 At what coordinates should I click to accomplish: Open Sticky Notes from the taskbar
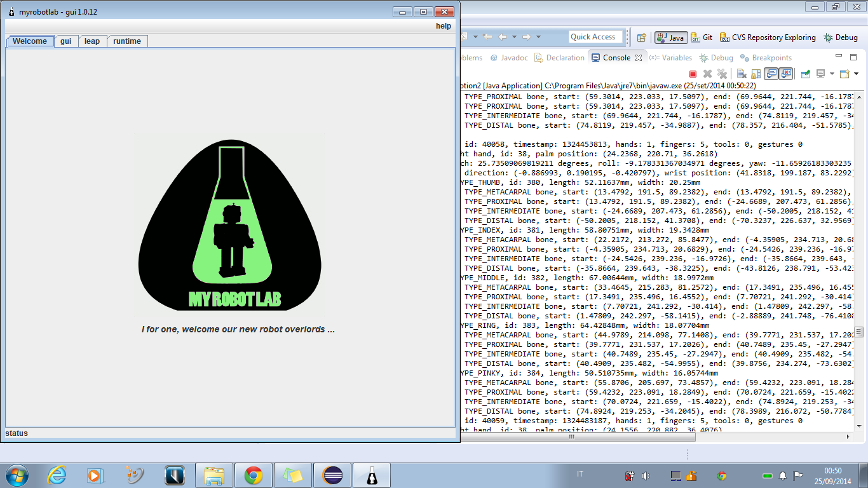293,475
